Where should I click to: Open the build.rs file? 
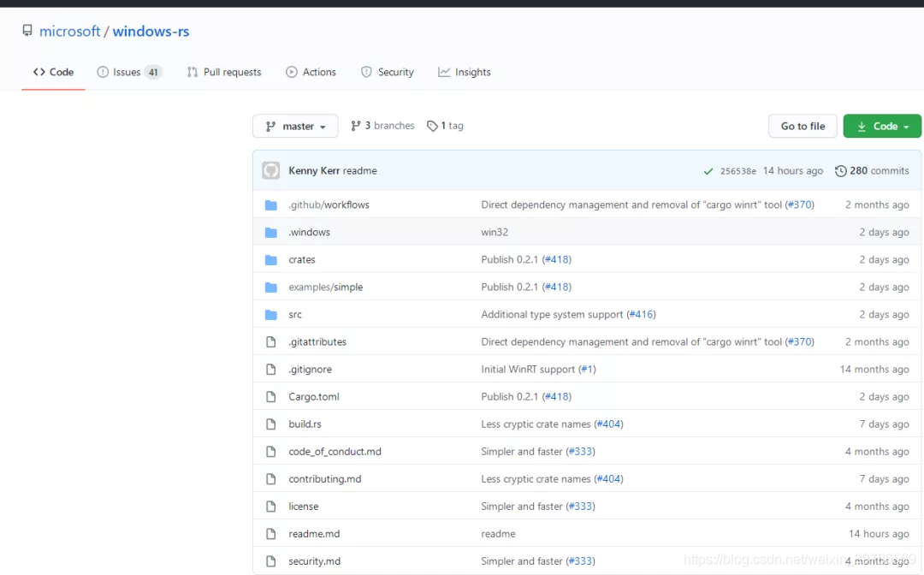(305, 424)
